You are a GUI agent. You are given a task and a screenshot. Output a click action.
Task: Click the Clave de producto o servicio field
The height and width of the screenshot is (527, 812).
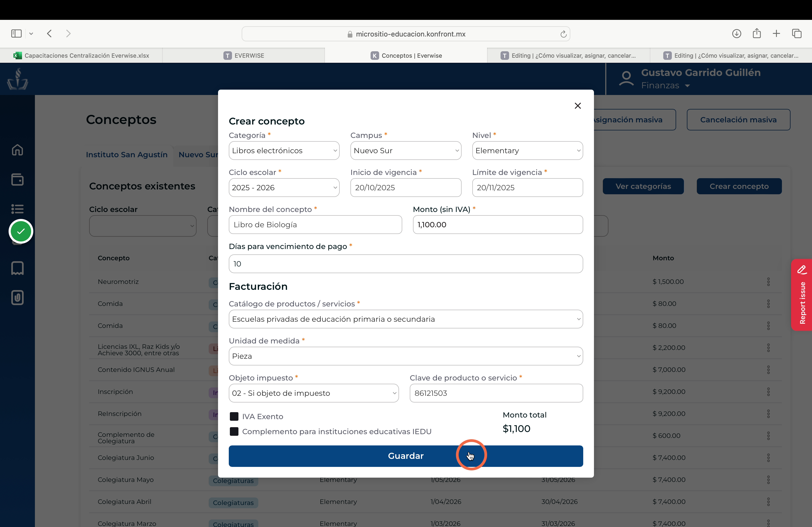point(496,393)
